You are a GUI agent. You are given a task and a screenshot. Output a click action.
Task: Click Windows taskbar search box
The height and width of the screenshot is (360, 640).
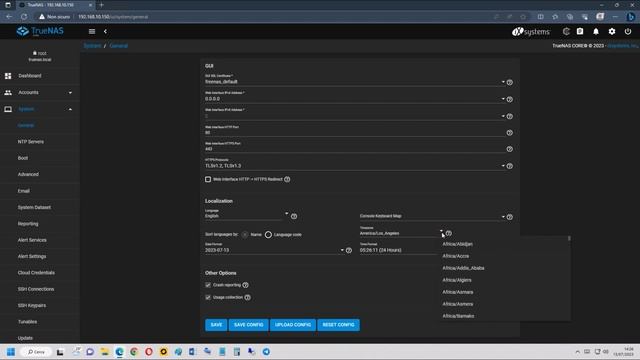(x=36, y=351)
